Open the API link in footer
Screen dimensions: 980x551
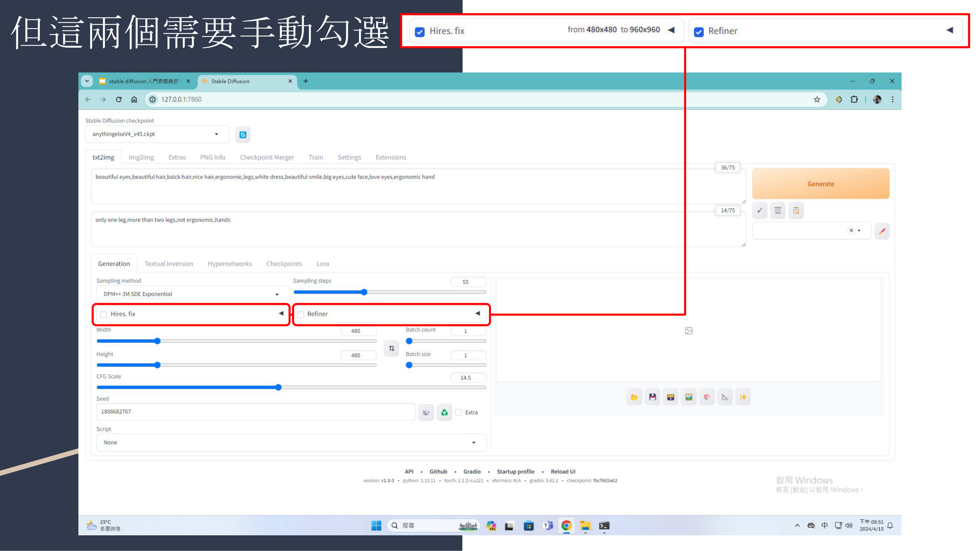pyautogui.click(x=409, y=472)
